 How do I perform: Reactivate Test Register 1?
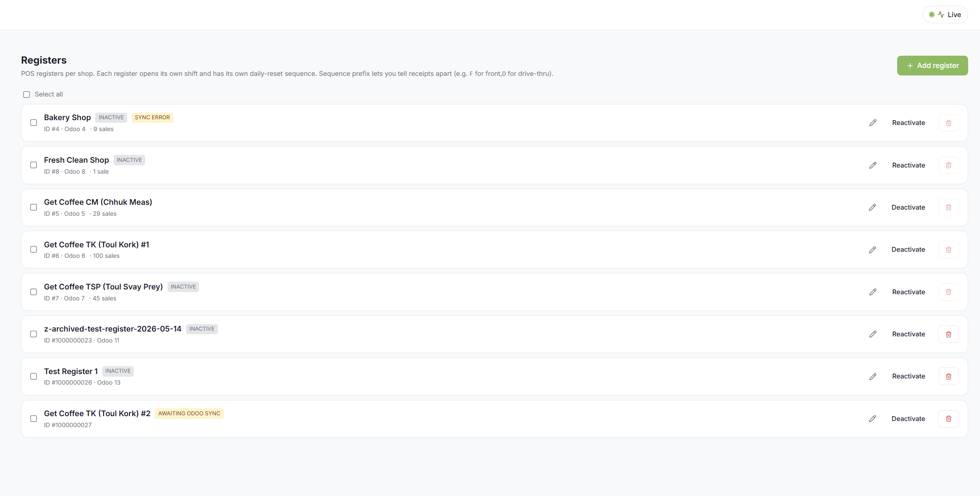[909, 376]
